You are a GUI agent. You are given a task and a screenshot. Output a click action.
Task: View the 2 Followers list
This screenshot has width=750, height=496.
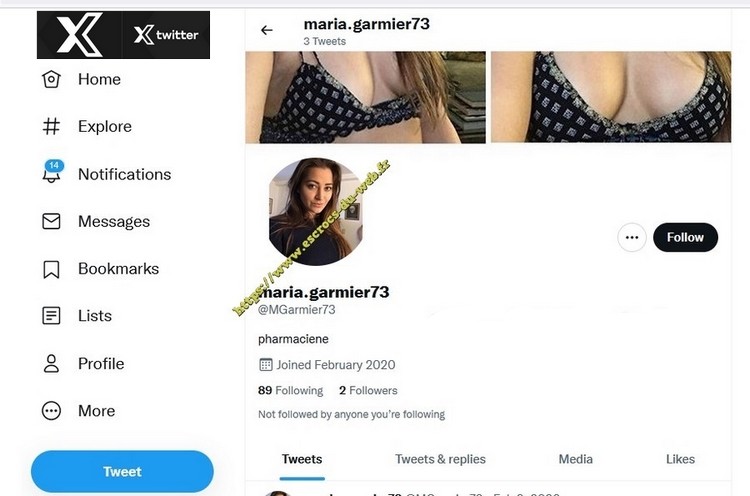[x=368, y=390]
